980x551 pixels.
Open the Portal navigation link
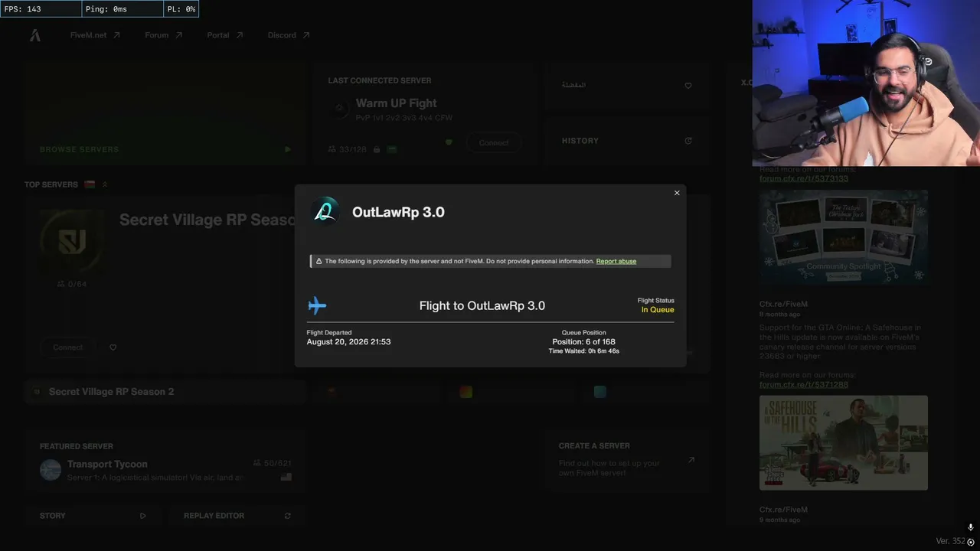point(225,35)
